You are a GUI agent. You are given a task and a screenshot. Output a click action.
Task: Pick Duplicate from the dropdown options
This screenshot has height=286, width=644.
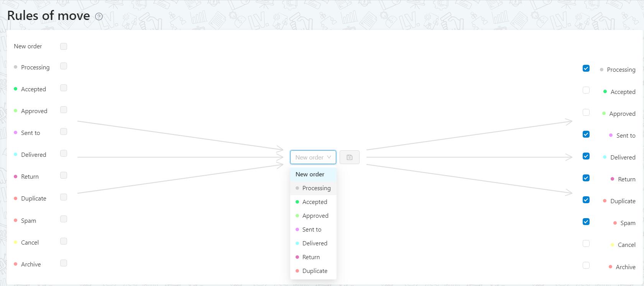coord(314,271)
